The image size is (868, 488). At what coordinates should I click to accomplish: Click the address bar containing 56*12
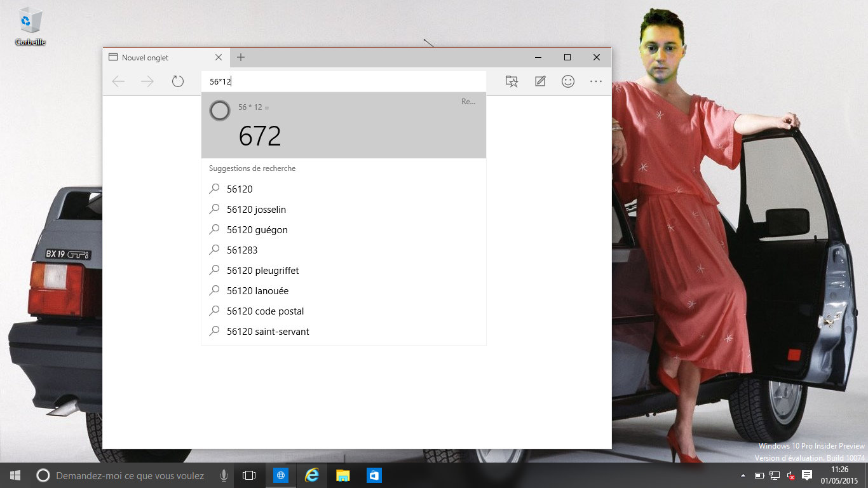[343, 81]
